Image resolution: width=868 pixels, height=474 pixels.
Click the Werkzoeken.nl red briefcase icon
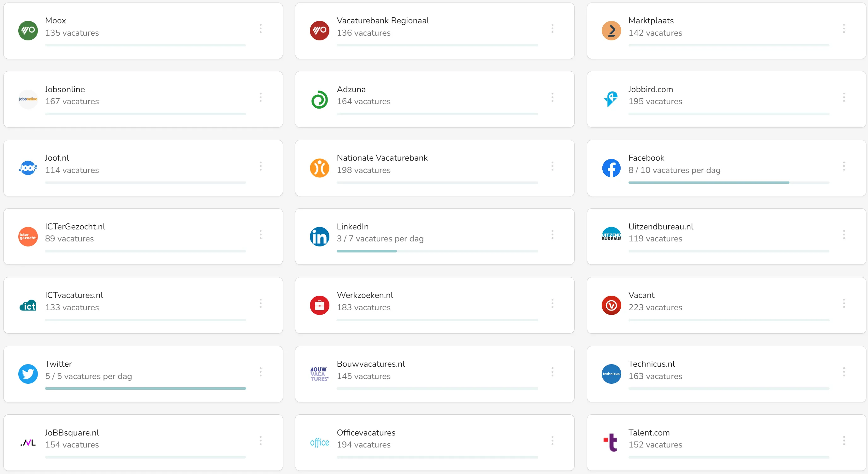(x=319, y=305)
